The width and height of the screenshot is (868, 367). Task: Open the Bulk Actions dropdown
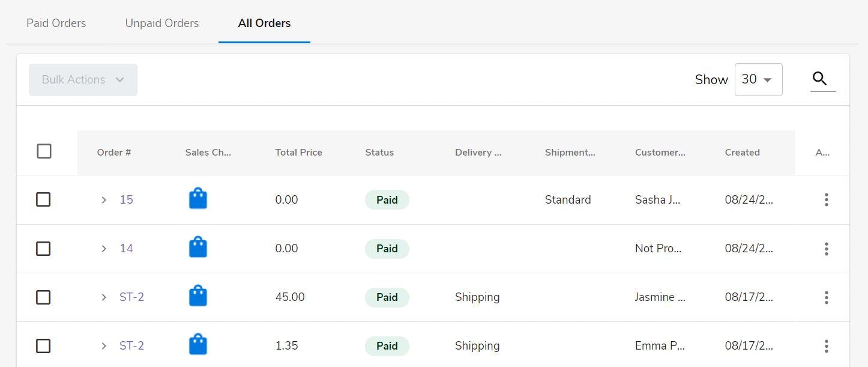click(83, 80)
